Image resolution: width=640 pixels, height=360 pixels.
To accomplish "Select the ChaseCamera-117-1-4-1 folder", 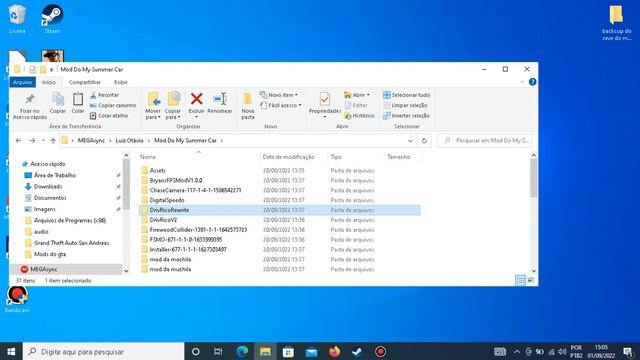I will coord(195,190).
